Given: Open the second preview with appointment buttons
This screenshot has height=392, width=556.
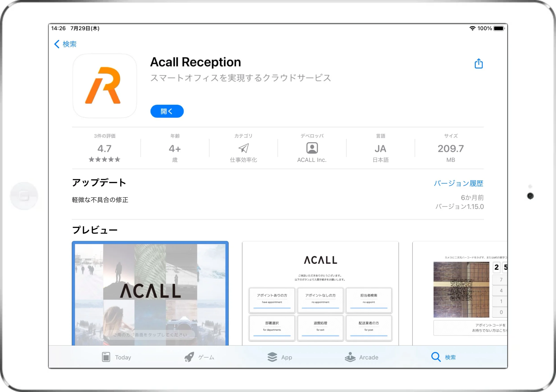Looking at the screenshot, I should [320, 293].
